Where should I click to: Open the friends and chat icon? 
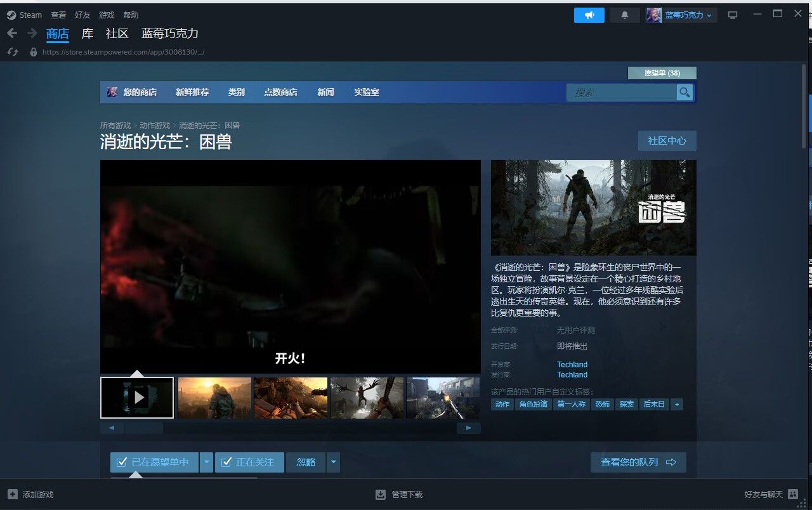click(793, 494)
